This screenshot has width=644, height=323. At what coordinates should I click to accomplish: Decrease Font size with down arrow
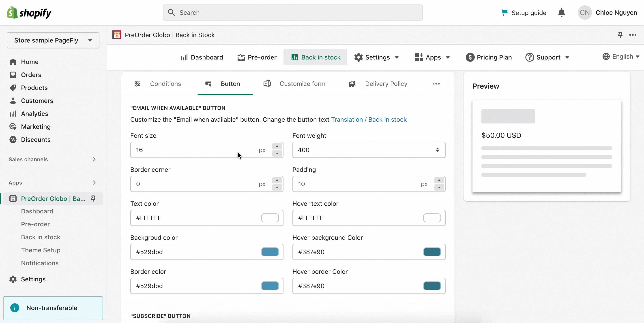point(277,153)
